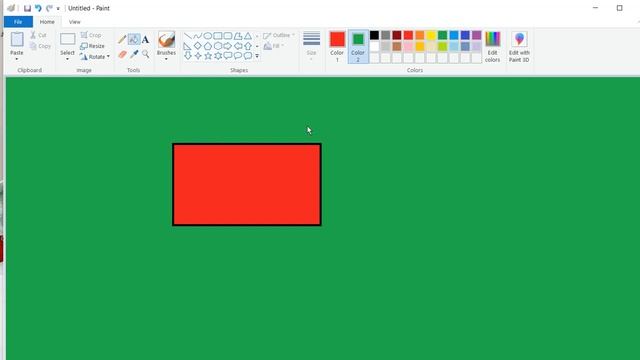The image size is (640, 360).
Task: Click the Cut button
Action: (x=38, y=36)
